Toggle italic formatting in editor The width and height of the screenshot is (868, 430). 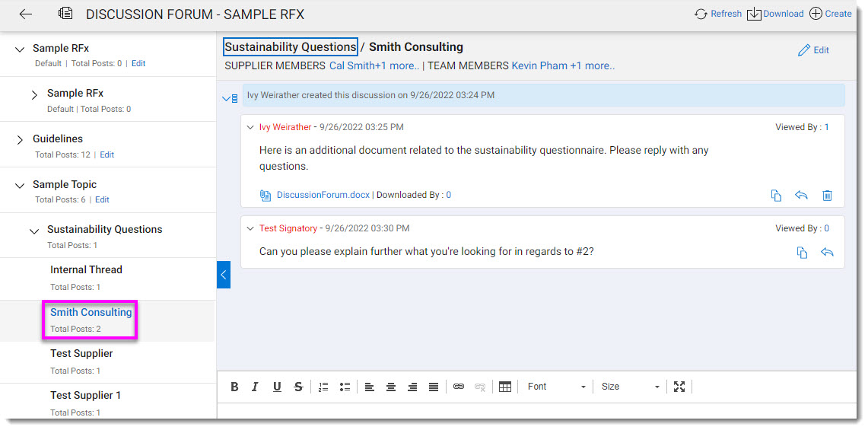tap(255, 387)
